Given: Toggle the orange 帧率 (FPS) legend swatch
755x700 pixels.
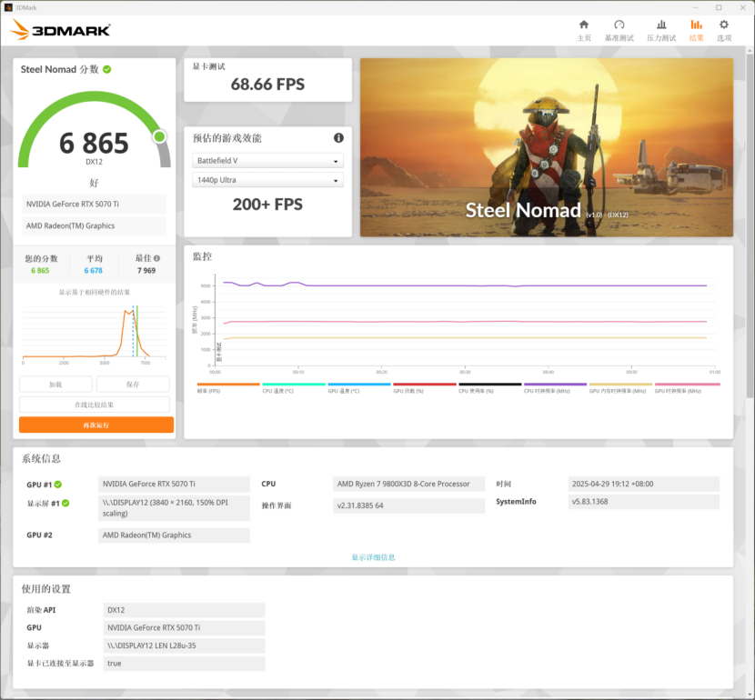Looking at the screenshot, I should click(228, 385).
